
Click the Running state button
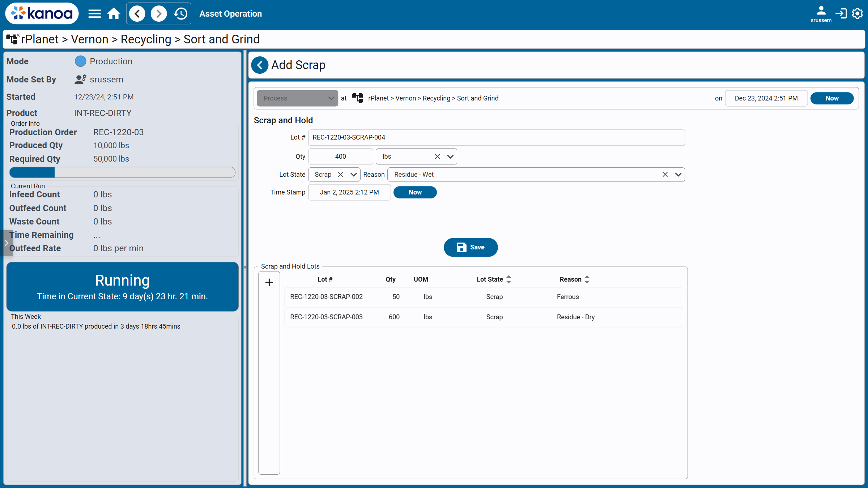coord(122,287)
